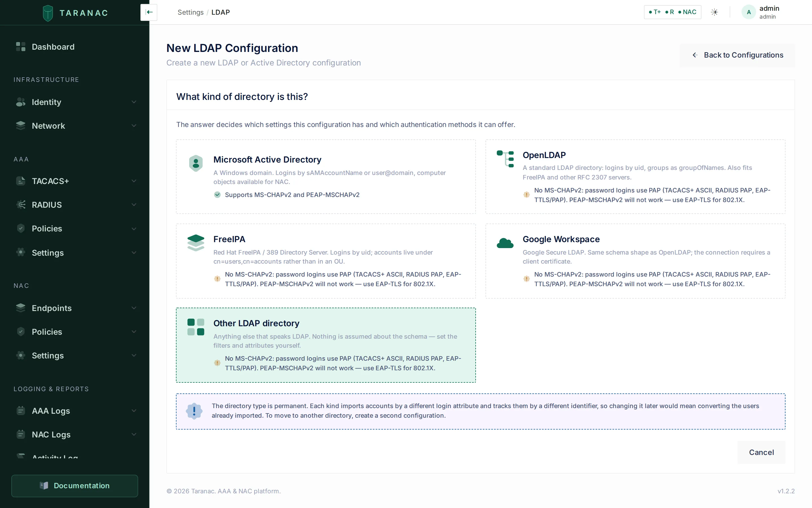This screenshot has width=812, height=508.
Task: Click the Endpoints layers icon
Action: [x=21, y=308]
